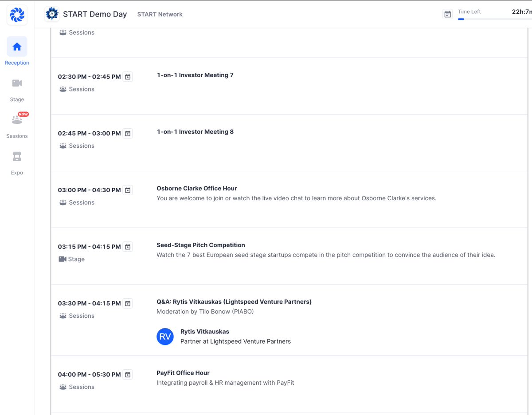Select speaker name Rytis Vitkauskas
The image size is (532, 415).
coord(205,332)
